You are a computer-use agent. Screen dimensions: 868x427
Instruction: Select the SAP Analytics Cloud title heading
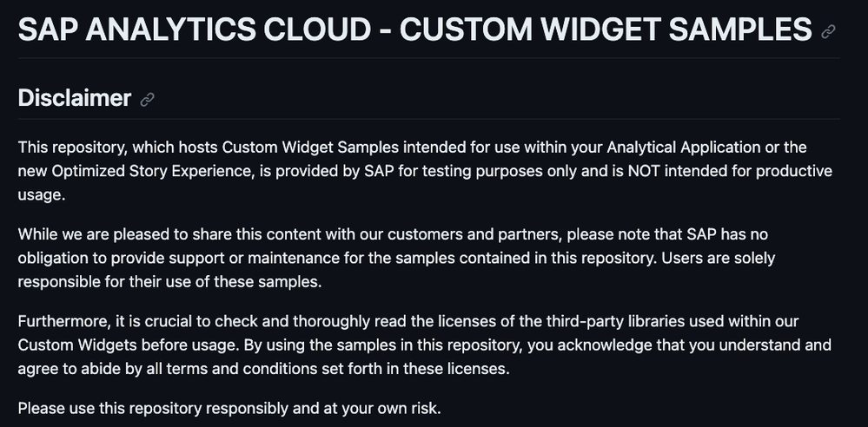[414, 30]
